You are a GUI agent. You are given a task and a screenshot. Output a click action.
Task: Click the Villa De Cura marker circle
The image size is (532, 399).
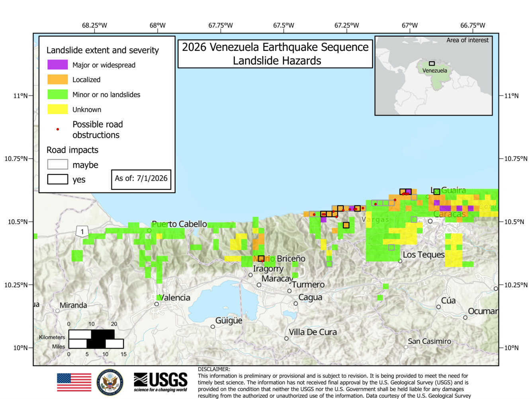point(286,338)
